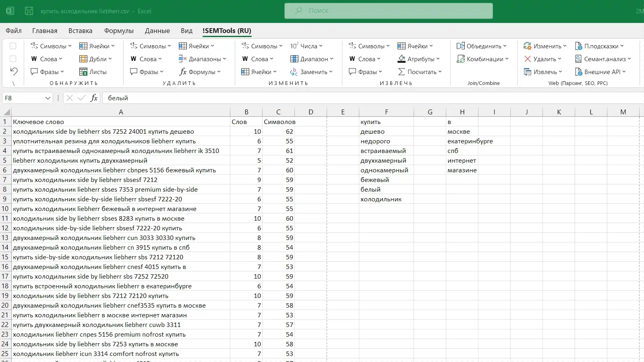The image size is (644, 362).
Task: Open Слова in the Обнаружить group
Action: point(47,59)
